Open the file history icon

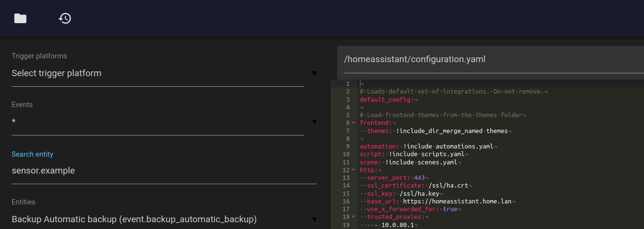click(65, 18)
